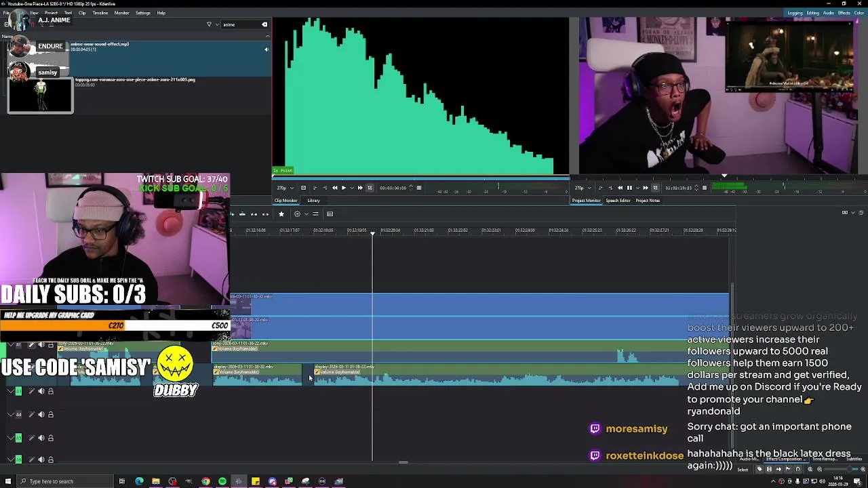Switch to Color workspace layout
The height and width of the screenshot is (488, 868).
point(859,13)
